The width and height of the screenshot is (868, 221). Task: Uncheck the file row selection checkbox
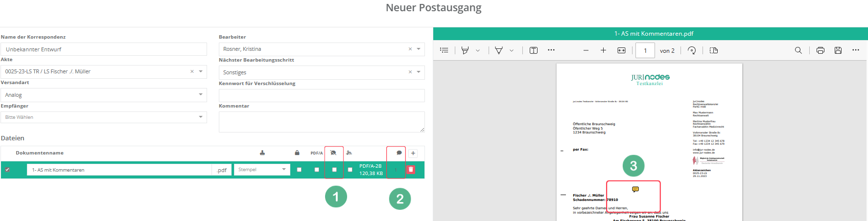point(7,170)
